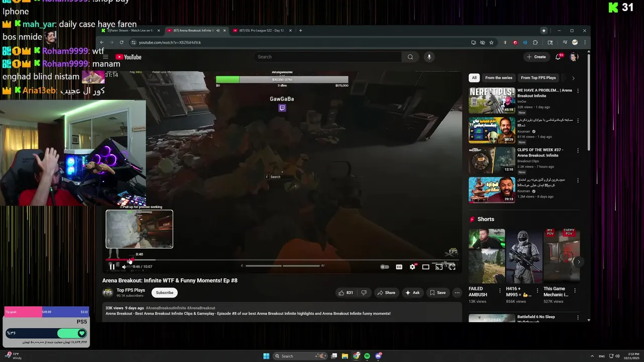This screenshot has height=362, width=644.
Task: Select From the series chip
Action: coord(499,78)
